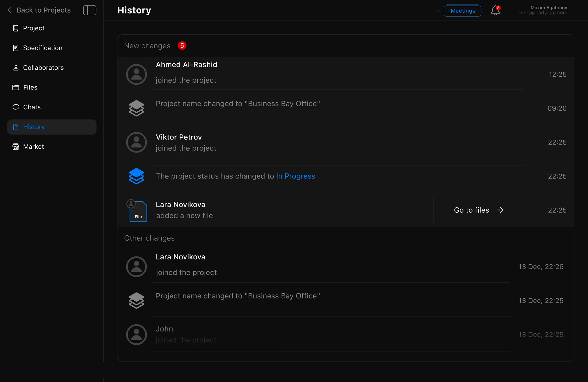
Task: Click Viktor Petrov's avatar icon
Action: point(136,142)
